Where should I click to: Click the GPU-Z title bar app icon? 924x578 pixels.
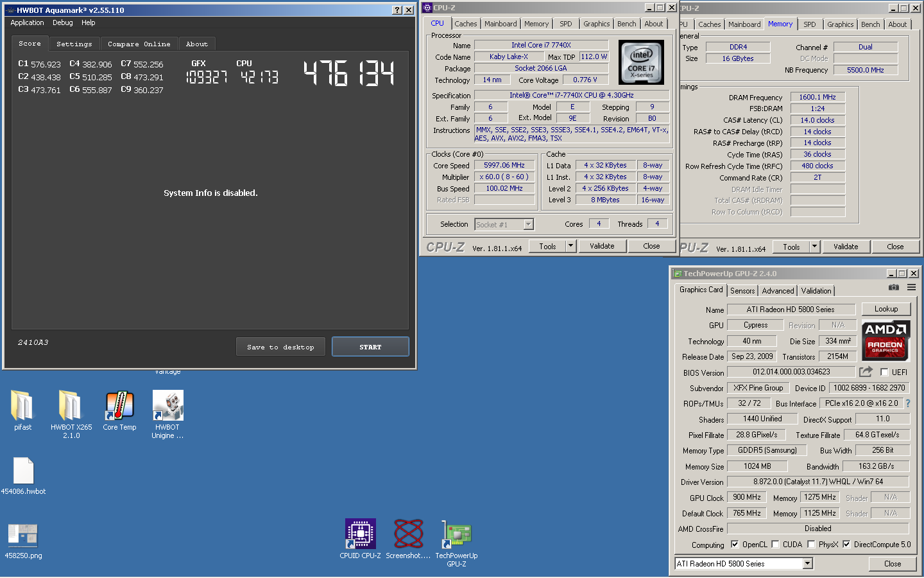tap(677, 274)
